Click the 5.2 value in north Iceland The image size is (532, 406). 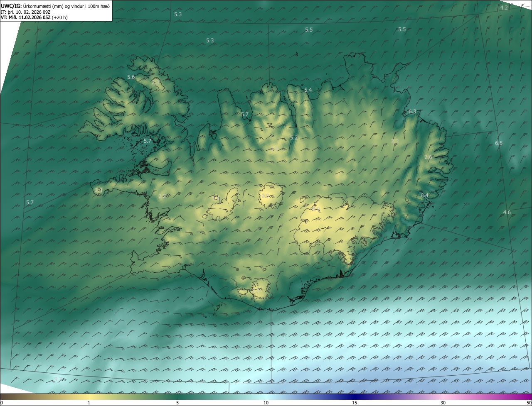(294, 138)
